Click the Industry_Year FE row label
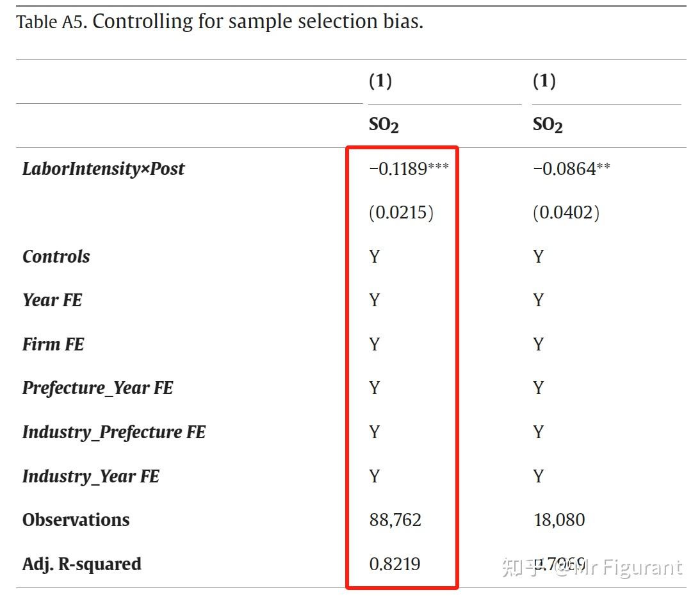 pyautogui.click(x=91, y=477)
